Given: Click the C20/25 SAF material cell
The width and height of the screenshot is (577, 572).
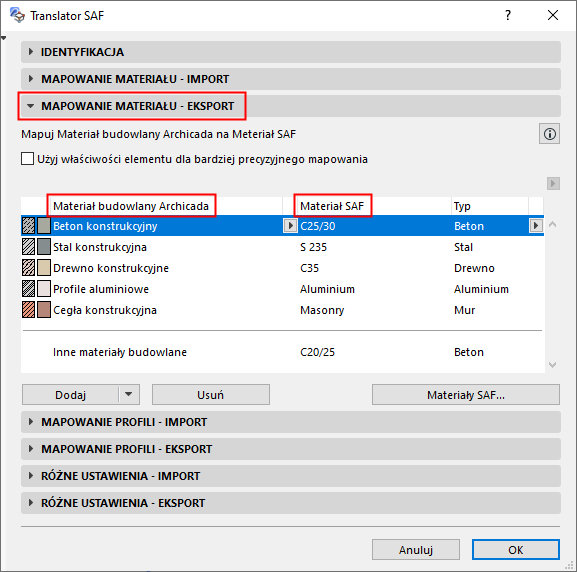Looking at the screenshot, I should pos(317,352).
